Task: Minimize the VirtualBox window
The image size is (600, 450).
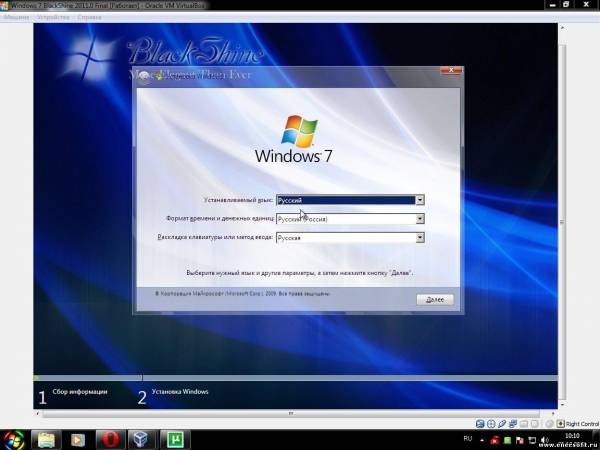Action: click(x=552, y=5)
